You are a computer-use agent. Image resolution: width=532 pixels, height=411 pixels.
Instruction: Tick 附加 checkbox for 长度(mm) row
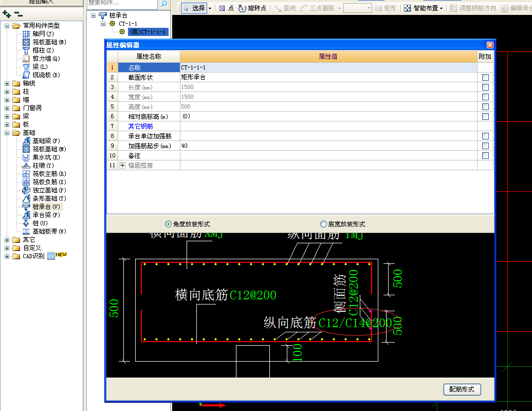point(485,87)
